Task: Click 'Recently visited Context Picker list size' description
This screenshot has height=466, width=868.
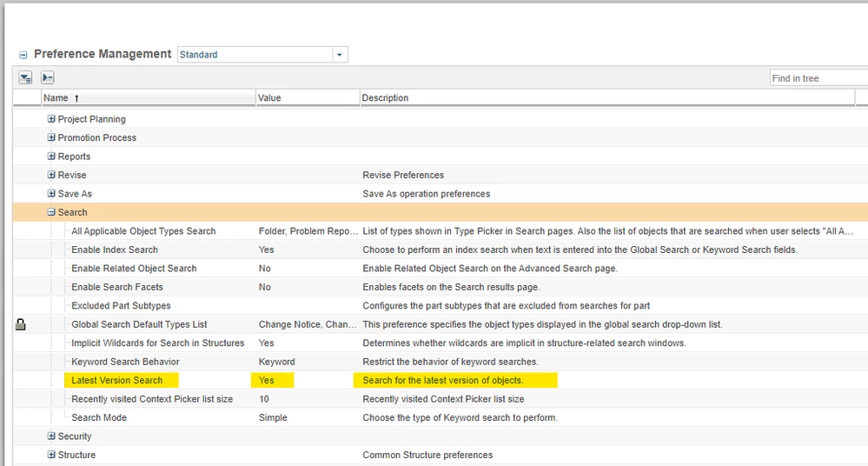Action: coord(443,399)
